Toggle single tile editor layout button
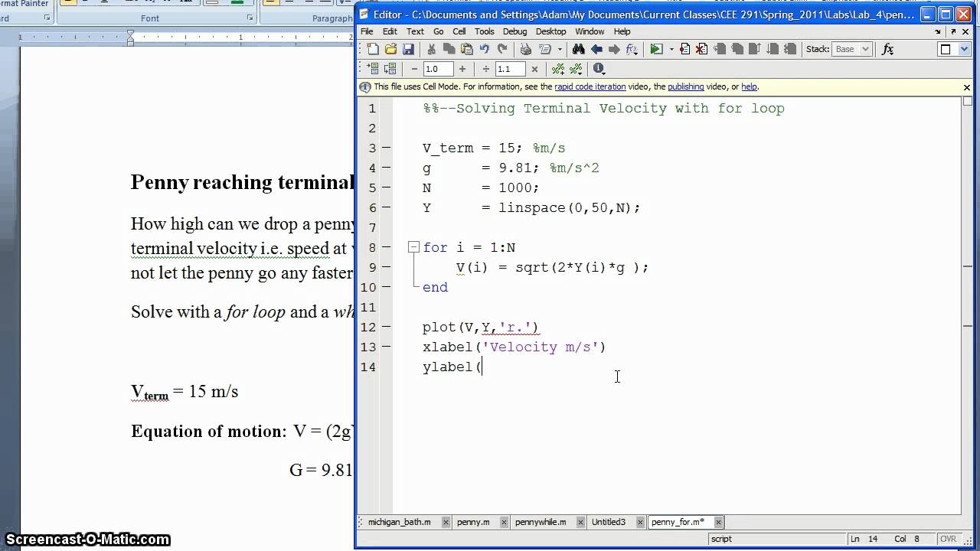Viewport: 980px width, 551px height. coord(946,49)
